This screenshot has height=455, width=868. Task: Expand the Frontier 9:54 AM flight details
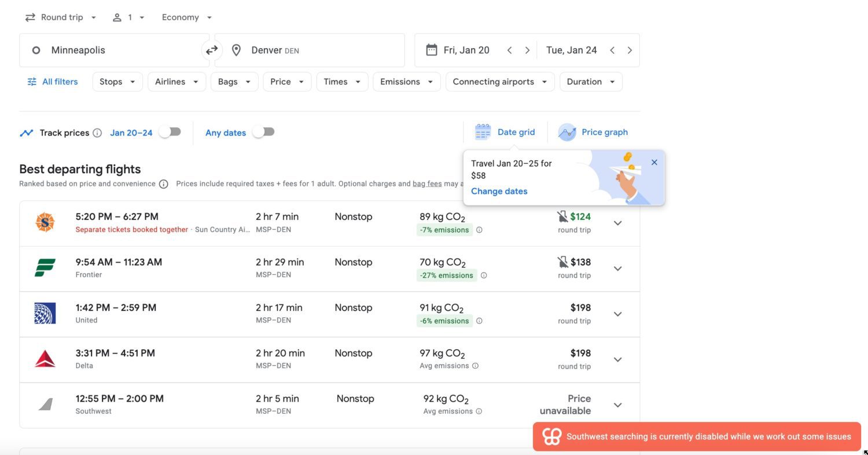point(617,269)
